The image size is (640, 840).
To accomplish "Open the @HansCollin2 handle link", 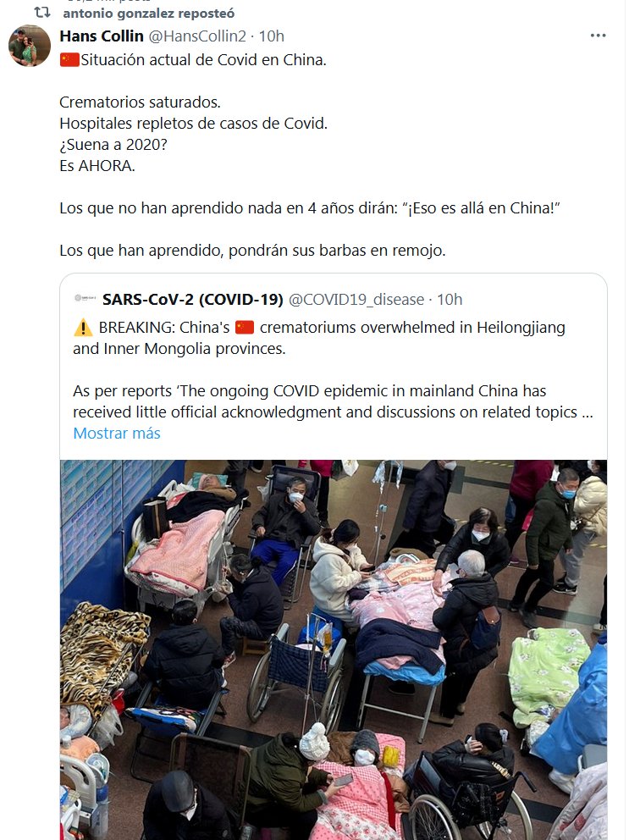I will (197, 36).
